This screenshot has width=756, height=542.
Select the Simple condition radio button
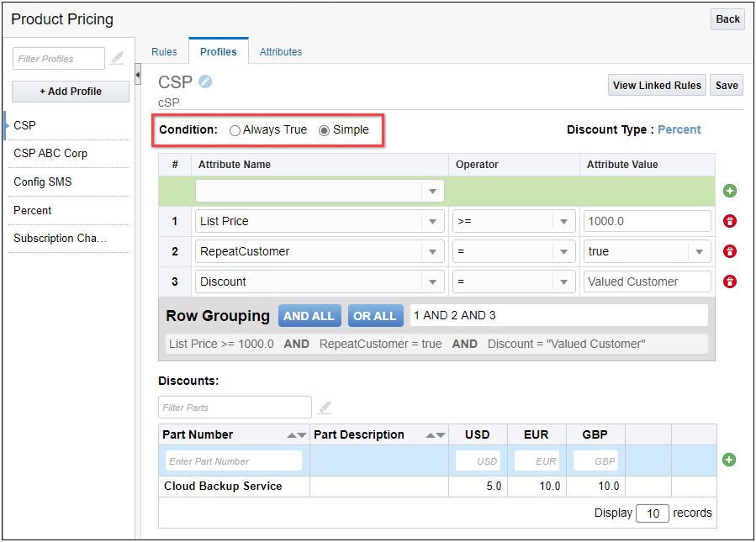324,129
